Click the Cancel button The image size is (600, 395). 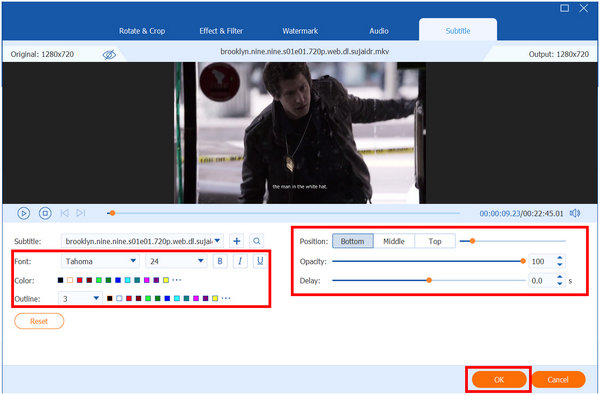(558, 380)
